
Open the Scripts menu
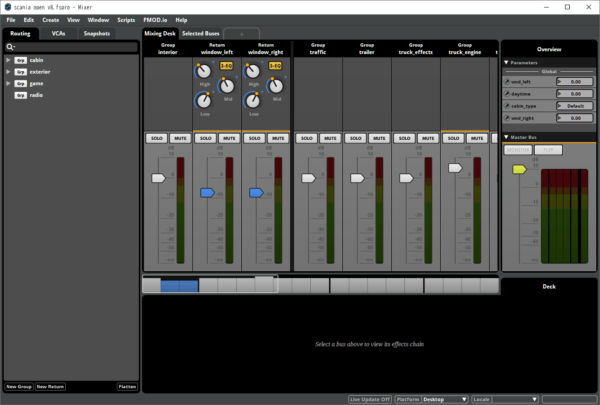[126, 20]
